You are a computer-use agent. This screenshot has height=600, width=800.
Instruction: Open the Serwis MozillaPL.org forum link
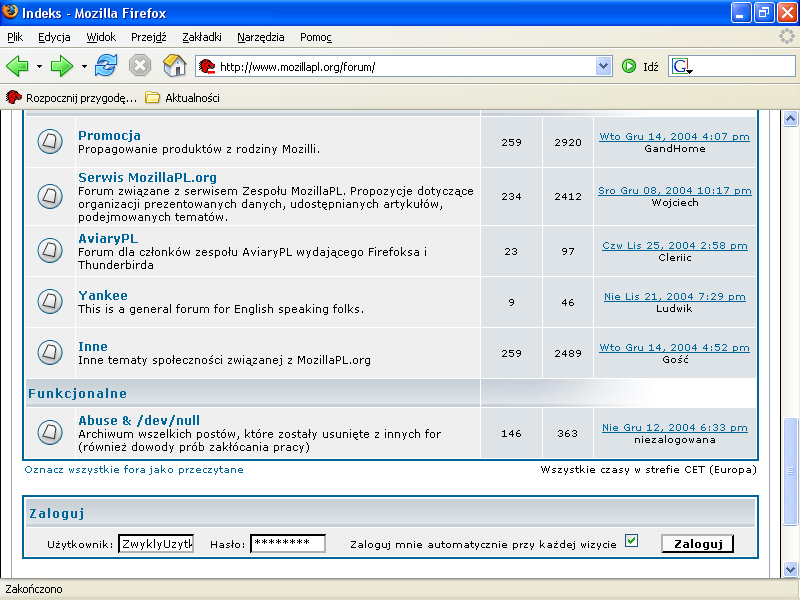tap(147, 177)
